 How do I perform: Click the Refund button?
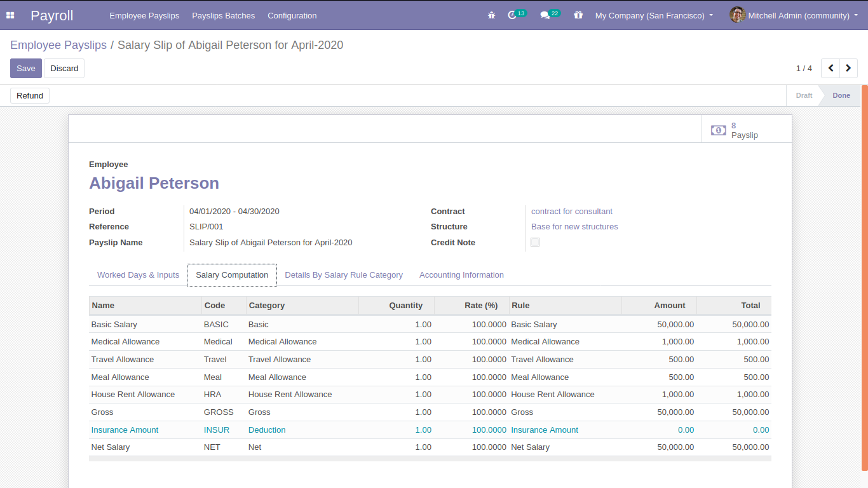(x=30, y=96)
